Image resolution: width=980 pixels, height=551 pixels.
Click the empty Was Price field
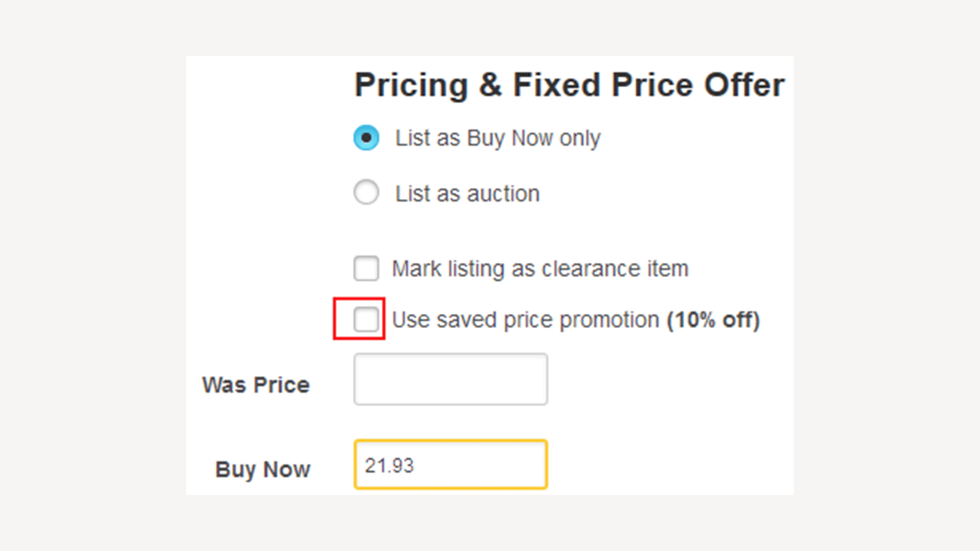tap(450, 379)
